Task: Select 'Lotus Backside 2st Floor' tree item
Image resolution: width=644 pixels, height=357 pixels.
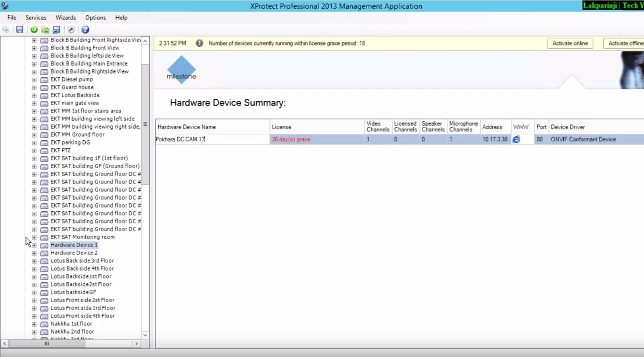Action: pos(81,284)
